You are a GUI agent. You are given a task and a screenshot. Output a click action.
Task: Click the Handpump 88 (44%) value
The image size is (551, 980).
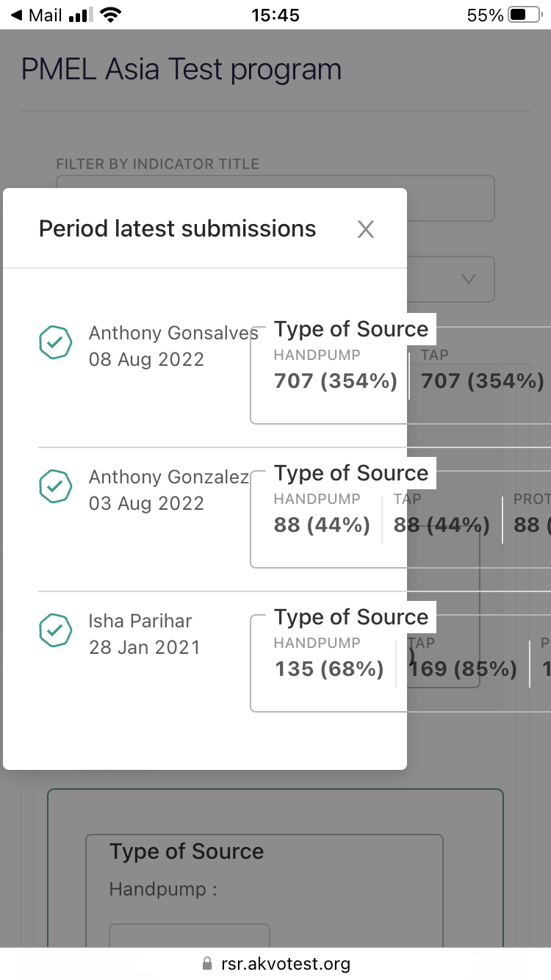pyautogui.click(x=322, y=525)
